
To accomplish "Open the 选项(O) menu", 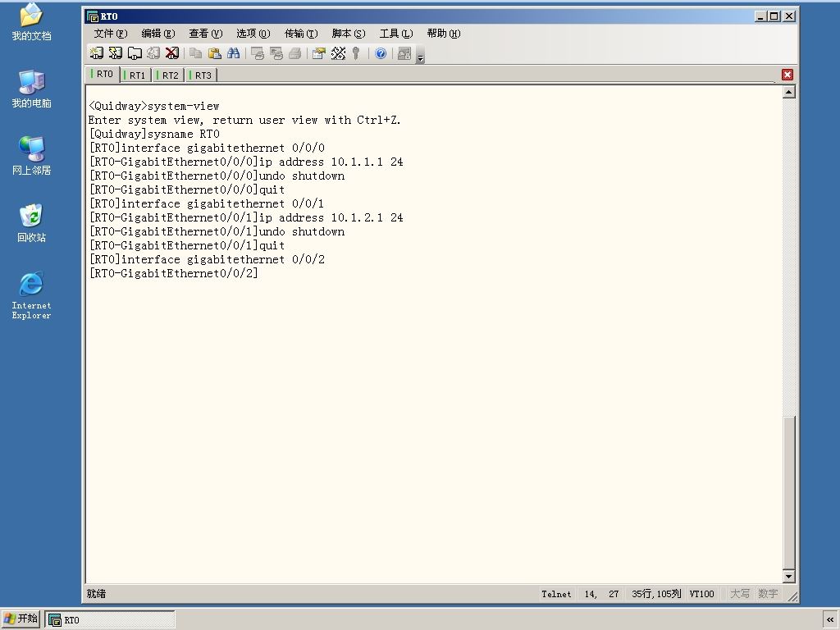I will tap(253, 33).
